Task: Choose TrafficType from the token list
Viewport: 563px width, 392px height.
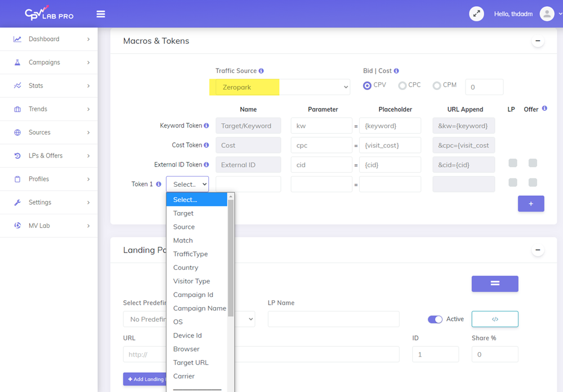Action: pyautogui.click(x=196, y=254)
